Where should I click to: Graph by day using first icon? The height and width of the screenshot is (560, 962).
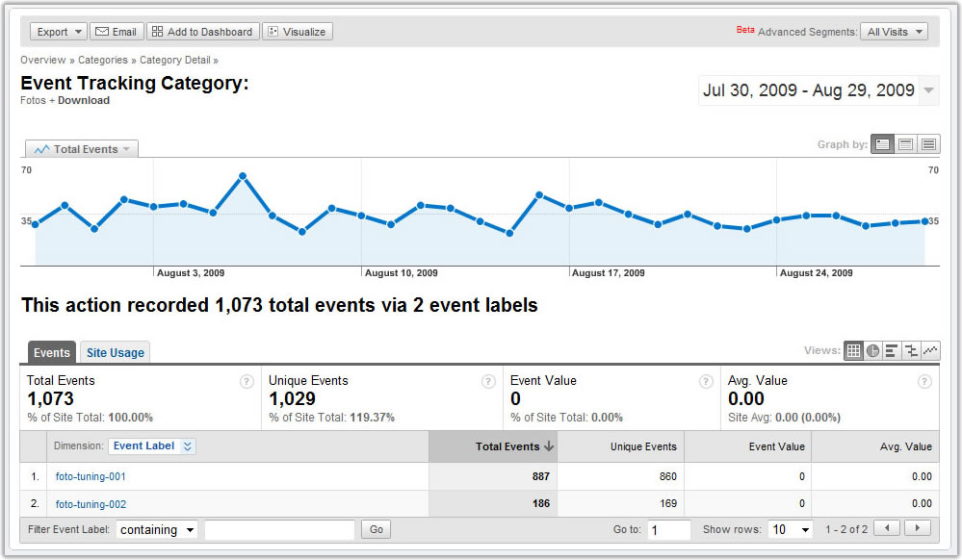[882, 144]
